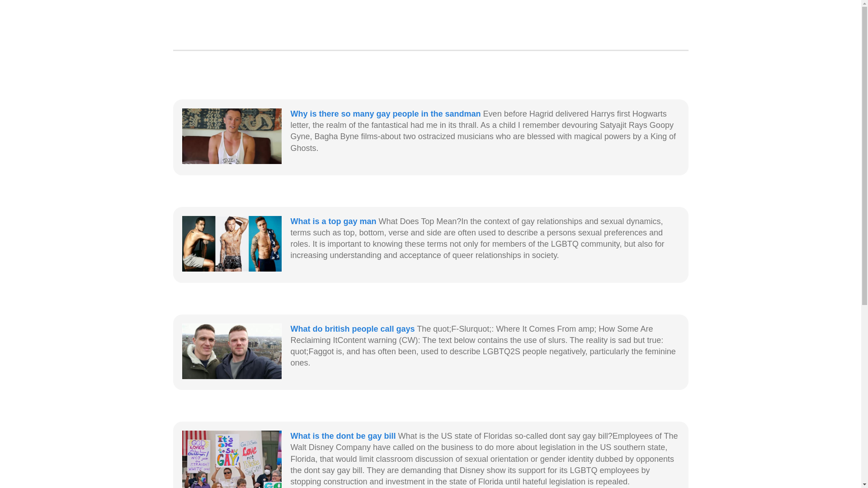
Task: Click the sandman article thumbnail image
Action: [x=231, y=136]
